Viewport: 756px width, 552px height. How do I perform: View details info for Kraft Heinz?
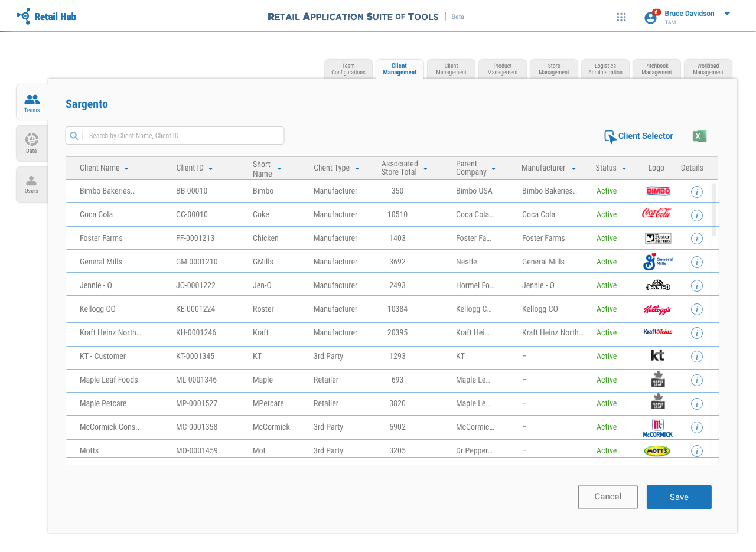697,333
